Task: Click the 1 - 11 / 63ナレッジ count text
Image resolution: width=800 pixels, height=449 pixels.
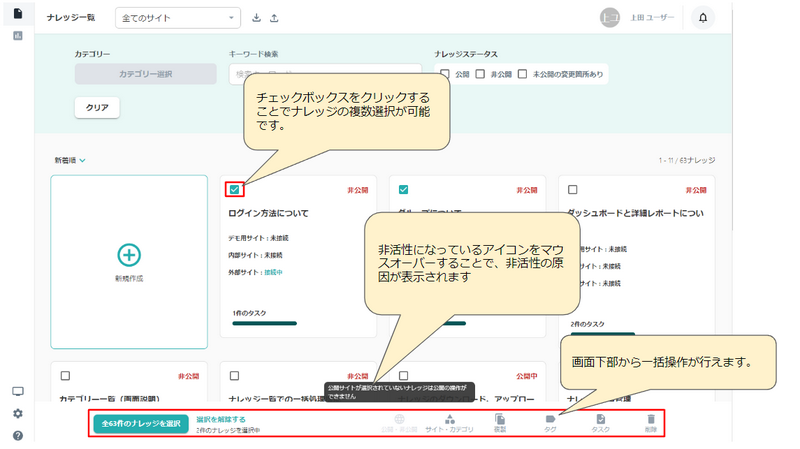Action: pyautogui.click(x=687, y=160)
